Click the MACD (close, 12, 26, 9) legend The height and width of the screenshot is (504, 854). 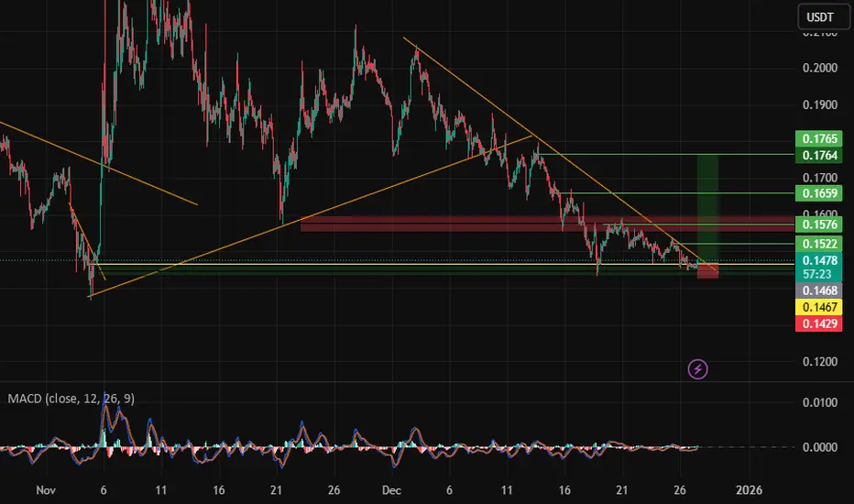pos(71,399)
